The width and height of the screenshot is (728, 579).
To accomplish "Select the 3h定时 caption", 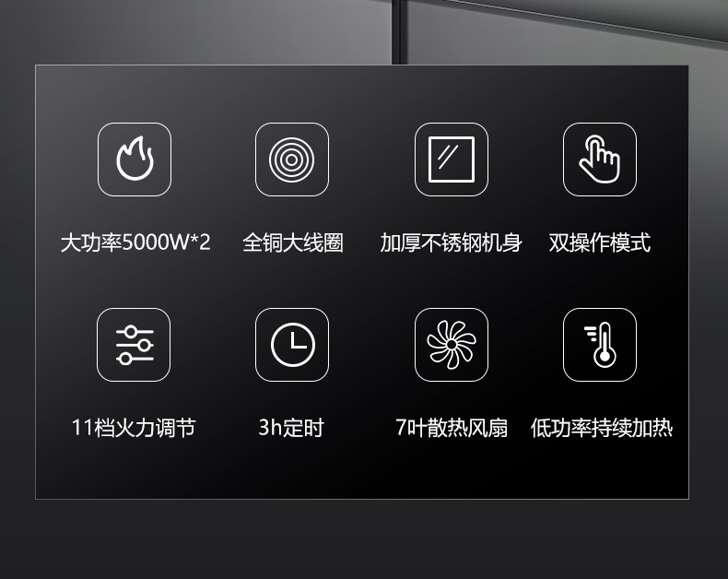I will tap(291, 428).
